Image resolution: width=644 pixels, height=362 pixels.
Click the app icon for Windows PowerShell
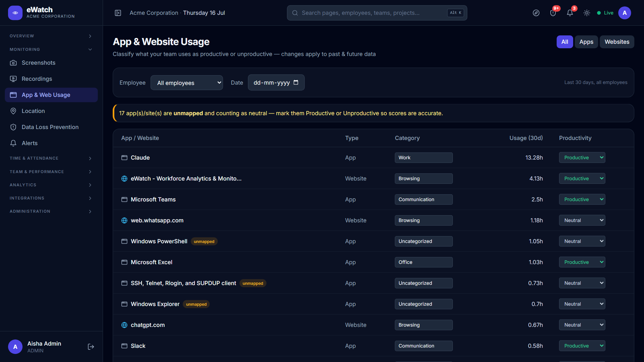(x=124, y=241)
